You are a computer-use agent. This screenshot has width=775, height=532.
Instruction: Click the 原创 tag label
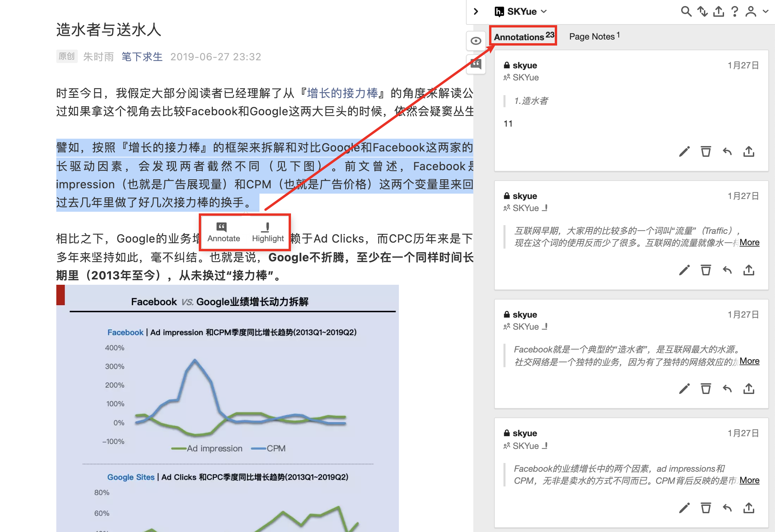click(67, 56)
